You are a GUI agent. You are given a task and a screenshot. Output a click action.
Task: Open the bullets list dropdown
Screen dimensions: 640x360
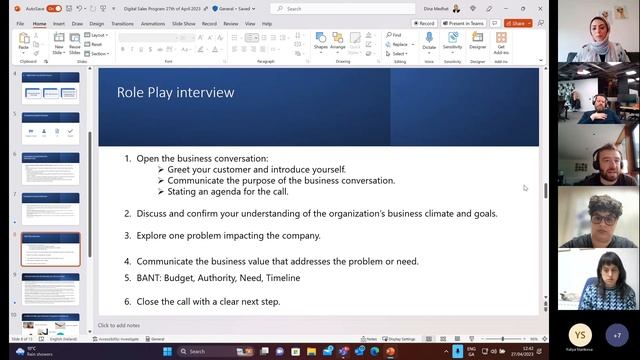pos(241,38)
